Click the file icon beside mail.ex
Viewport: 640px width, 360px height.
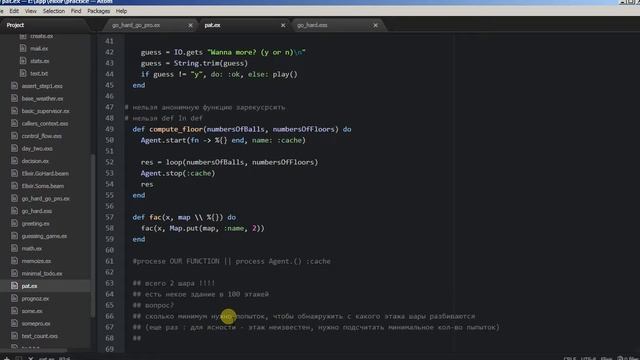[23, 48]
